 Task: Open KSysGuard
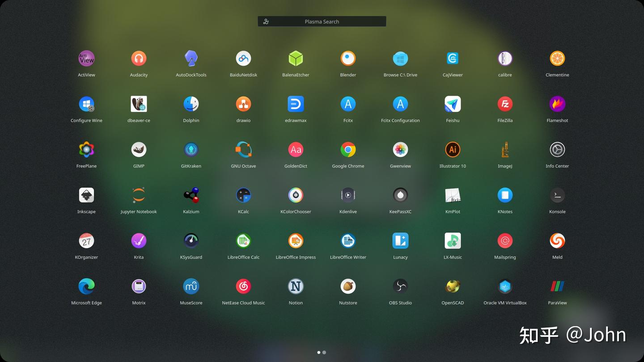(x=191, y=241)
